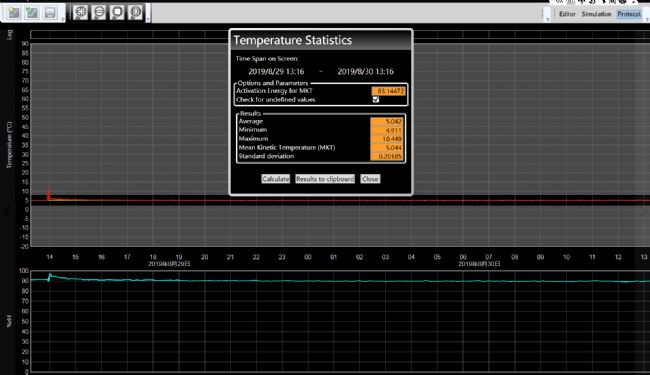Open toolbar options arrow left of Editor

548,19
